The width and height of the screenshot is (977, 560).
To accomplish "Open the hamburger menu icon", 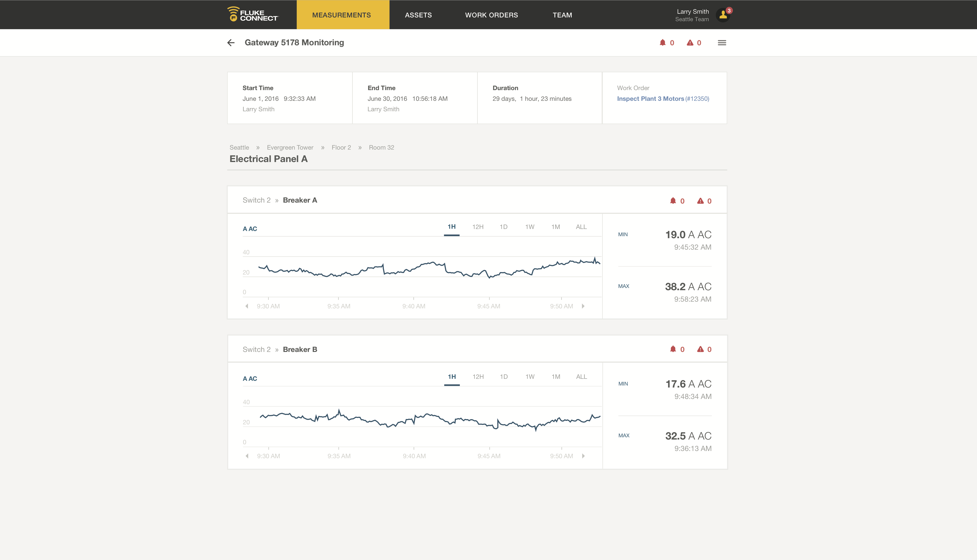I will (x=722, y=43).
